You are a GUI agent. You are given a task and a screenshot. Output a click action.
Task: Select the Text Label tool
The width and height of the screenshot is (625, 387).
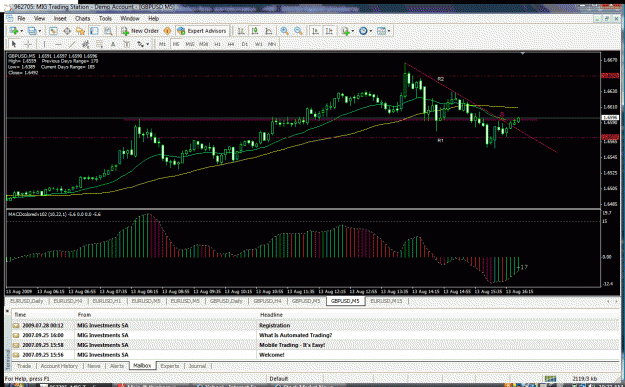coord(127,44)
